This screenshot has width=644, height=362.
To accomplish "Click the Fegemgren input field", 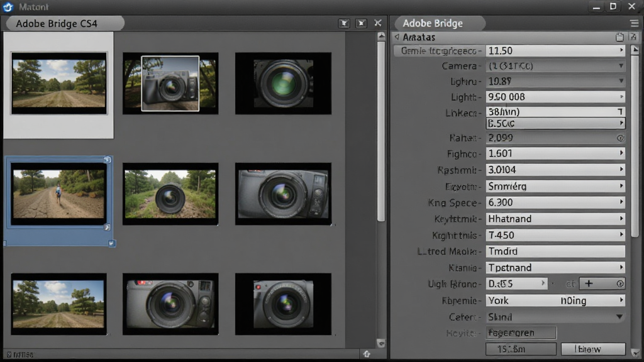I will 521,333.
